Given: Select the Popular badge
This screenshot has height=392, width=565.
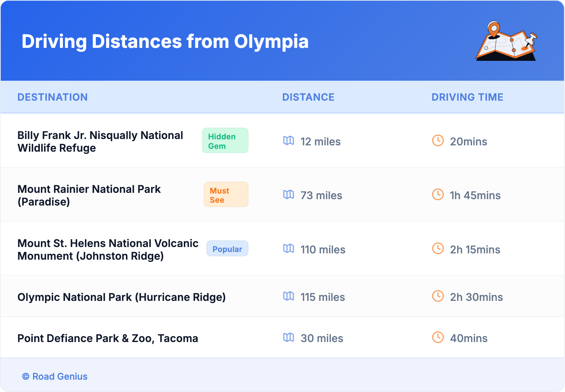Looking at the screenshot, I should [227, 249].
